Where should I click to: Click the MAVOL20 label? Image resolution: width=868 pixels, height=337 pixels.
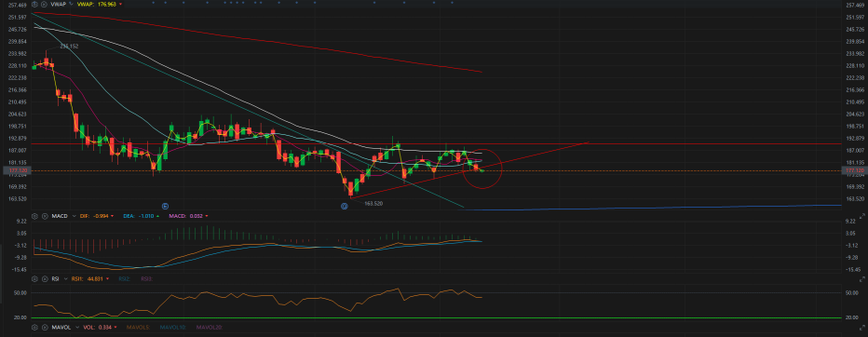[210, 328]
